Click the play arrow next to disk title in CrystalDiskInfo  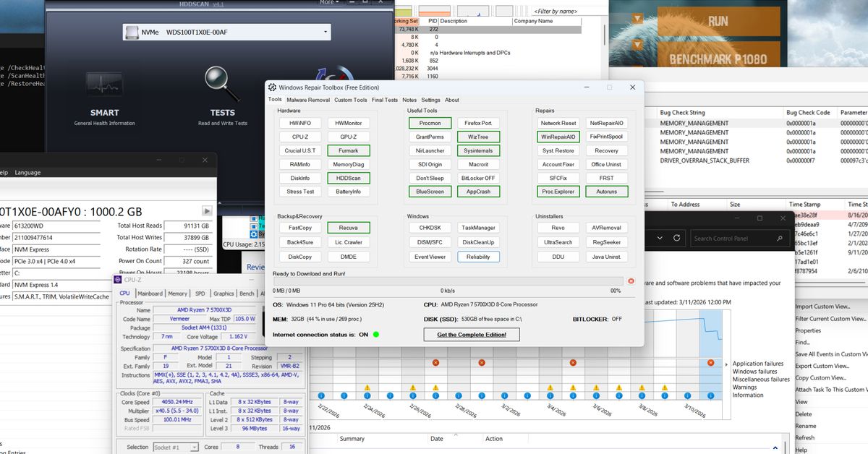point(207,211)
